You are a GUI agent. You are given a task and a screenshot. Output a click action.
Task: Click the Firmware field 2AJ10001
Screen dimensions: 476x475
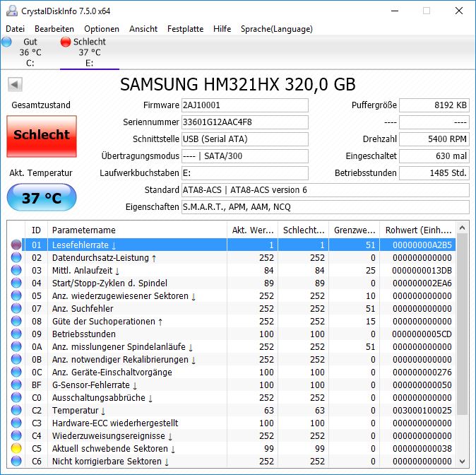[x=244, y=105]
